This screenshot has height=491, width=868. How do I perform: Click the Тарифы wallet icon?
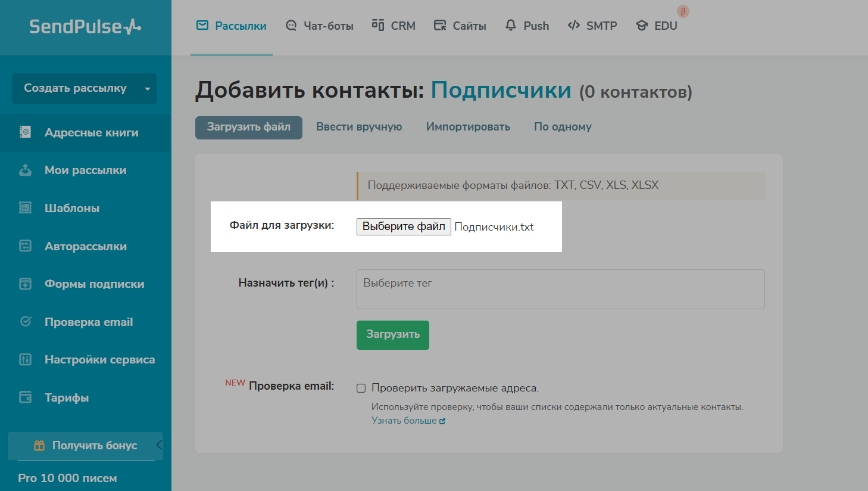click(x=25, y=397)
